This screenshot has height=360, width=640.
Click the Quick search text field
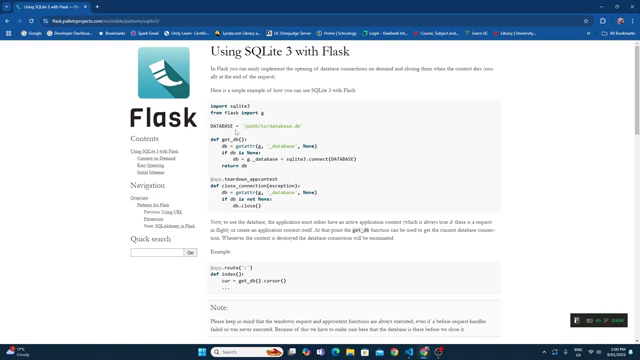(157, 253)
